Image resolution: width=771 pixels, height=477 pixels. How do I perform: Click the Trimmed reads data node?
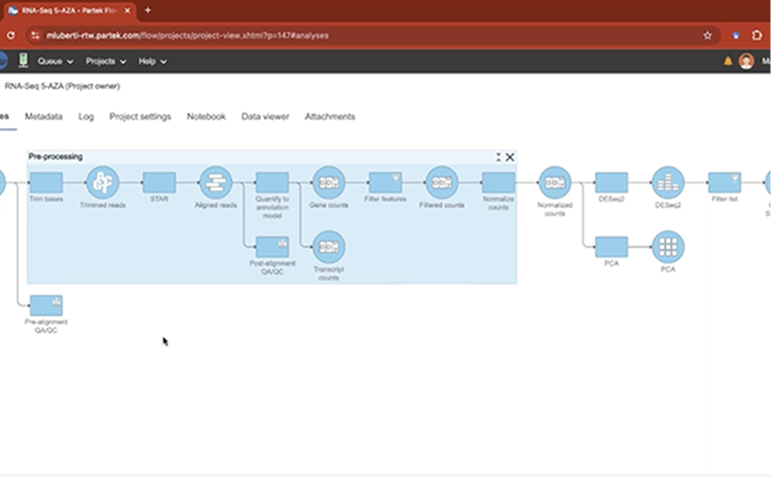click(x=102, y=183)
